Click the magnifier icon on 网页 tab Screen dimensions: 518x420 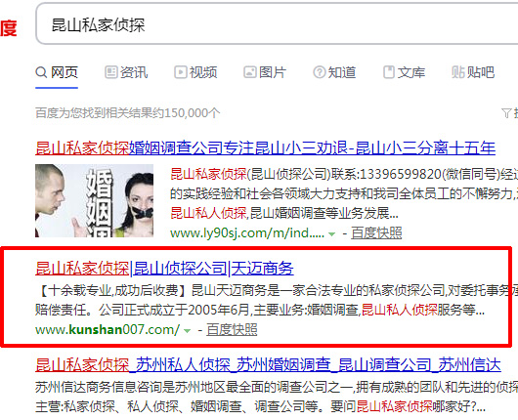(x=41, y=72)
